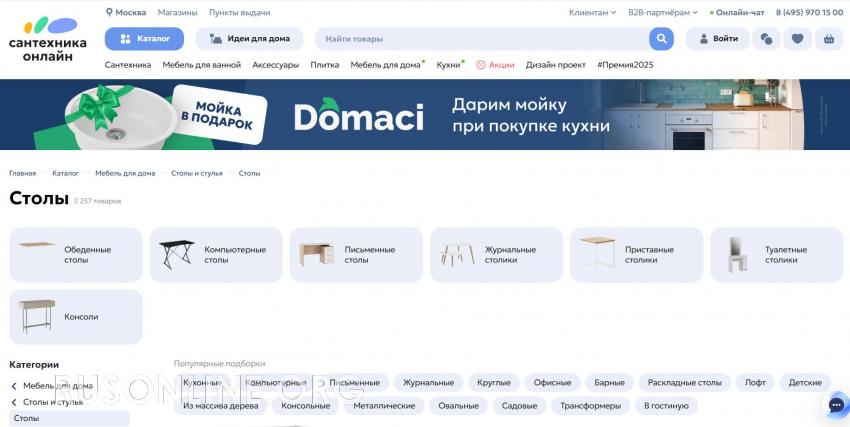Select Обеденные столы category card
Screen dimensions: 850x427
[x=76, y=255]
